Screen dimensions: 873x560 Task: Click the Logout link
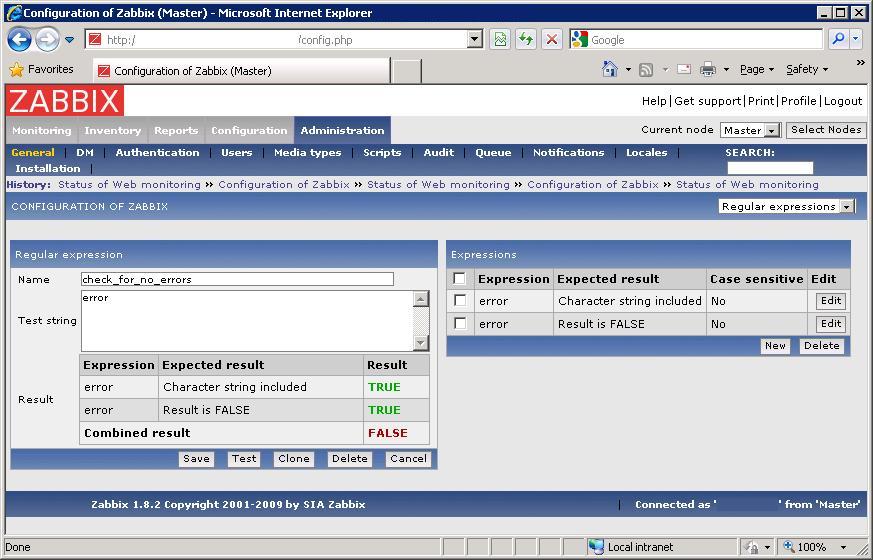(843, 101)
